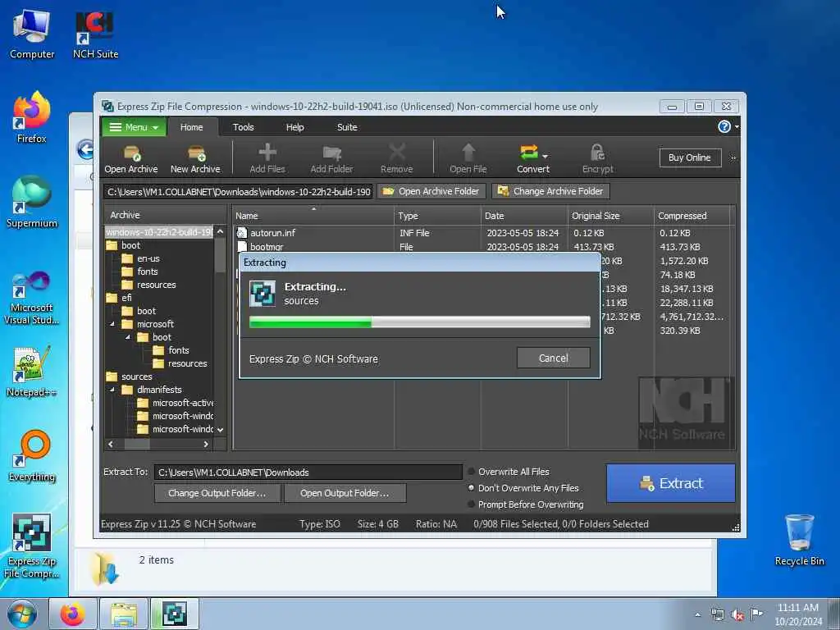Screen dimensions: 840x630
Task: Sort by Name column header
Action: [313, 216]
